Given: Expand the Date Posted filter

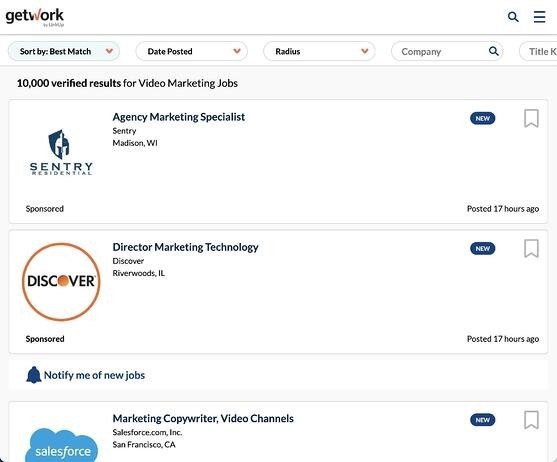Looking at the screenshot, I should (x=191, y=51).
